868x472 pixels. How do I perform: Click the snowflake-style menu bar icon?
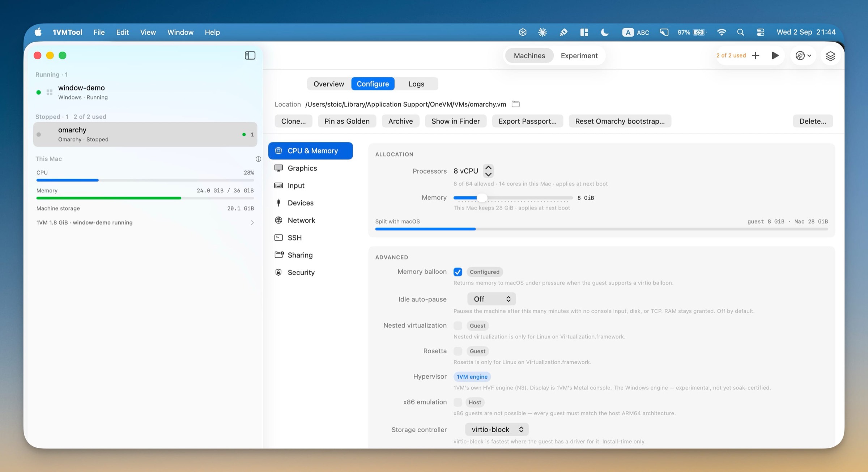pyautogui.click(x=542, y=32)
